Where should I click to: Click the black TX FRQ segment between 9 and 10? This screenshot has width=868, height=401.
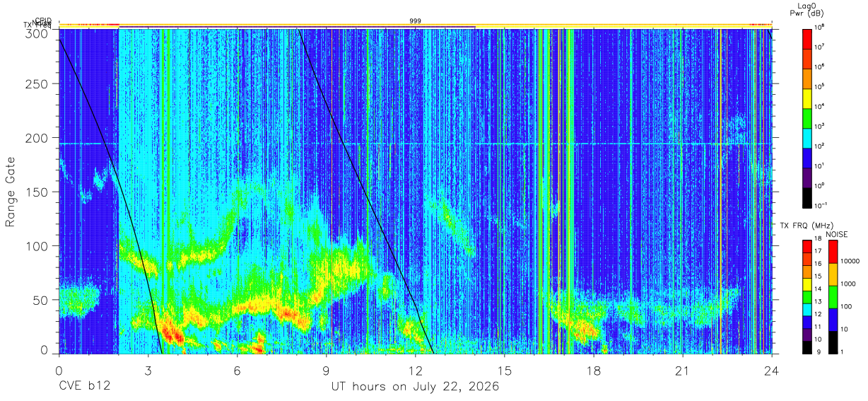807,347
